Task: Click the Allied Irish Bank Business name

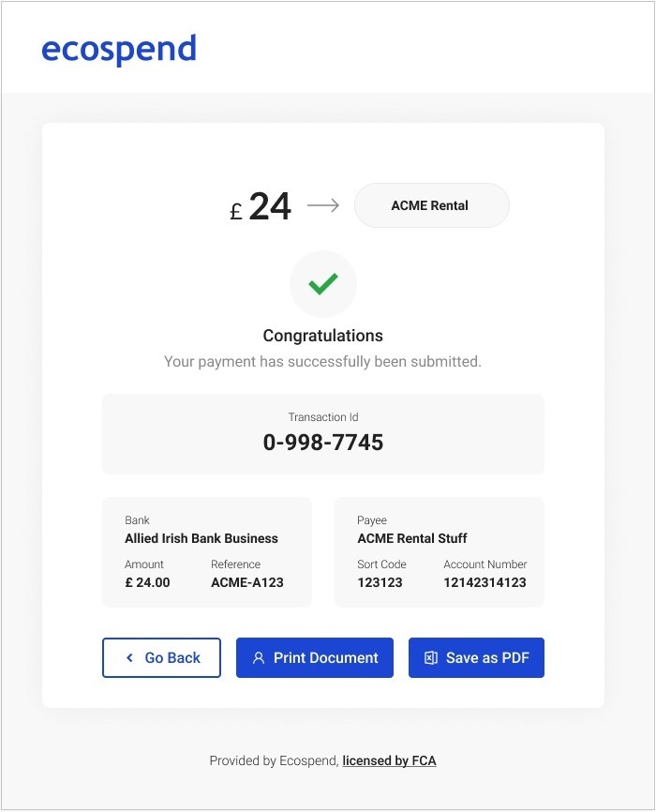Action: click(201, 538)
